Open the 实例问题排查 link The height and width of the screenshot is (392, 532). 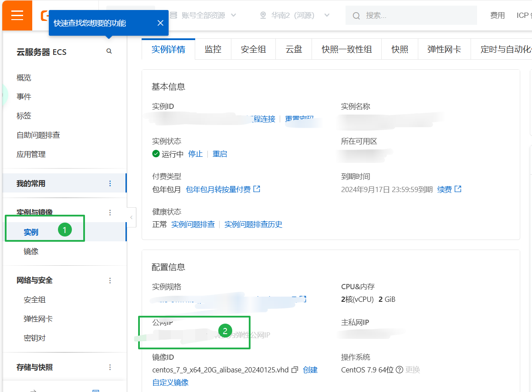193,224
